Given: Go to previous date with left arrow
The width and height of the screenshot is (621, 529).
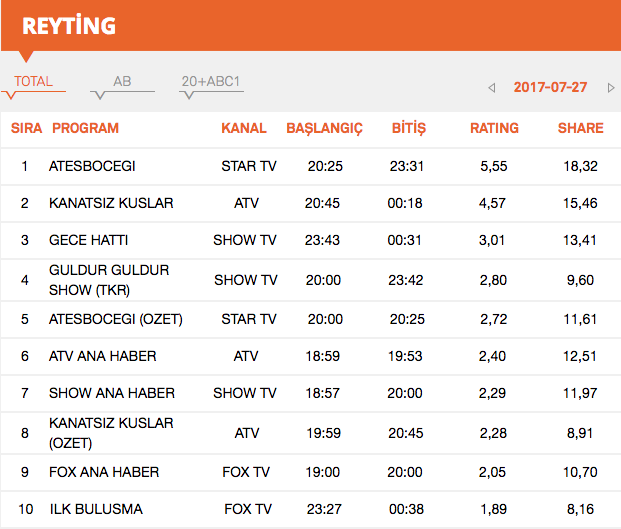Looking at the screenshot, I should pyautogui.click(x=492, y=88).
